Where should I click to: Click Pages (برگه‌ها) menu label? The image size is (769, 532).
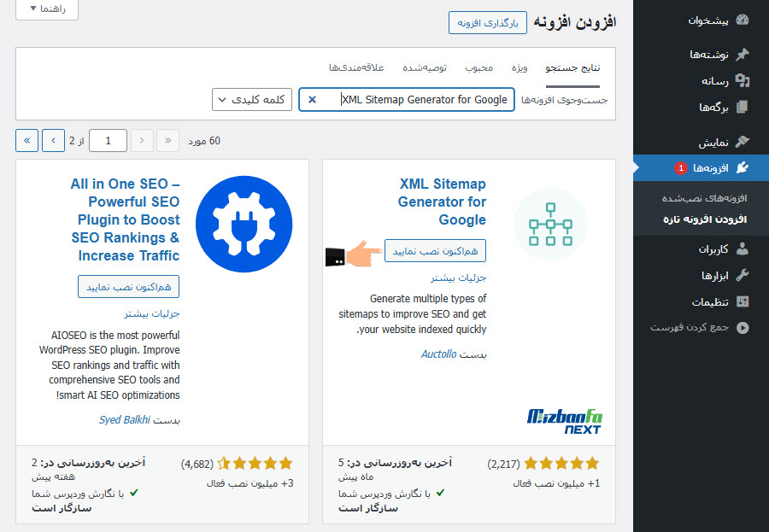pyautogui.click(x=713, y=108)
